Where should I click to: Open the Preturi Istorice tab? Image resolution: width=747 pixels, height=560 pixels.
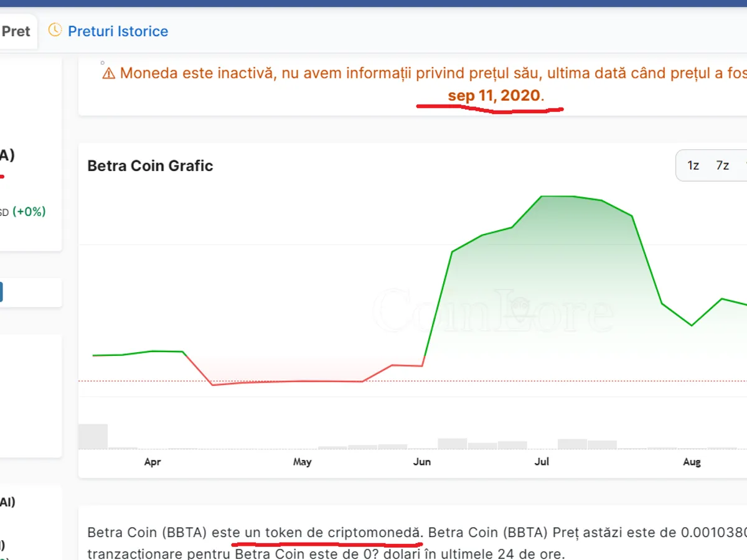[x=118, y=31]
